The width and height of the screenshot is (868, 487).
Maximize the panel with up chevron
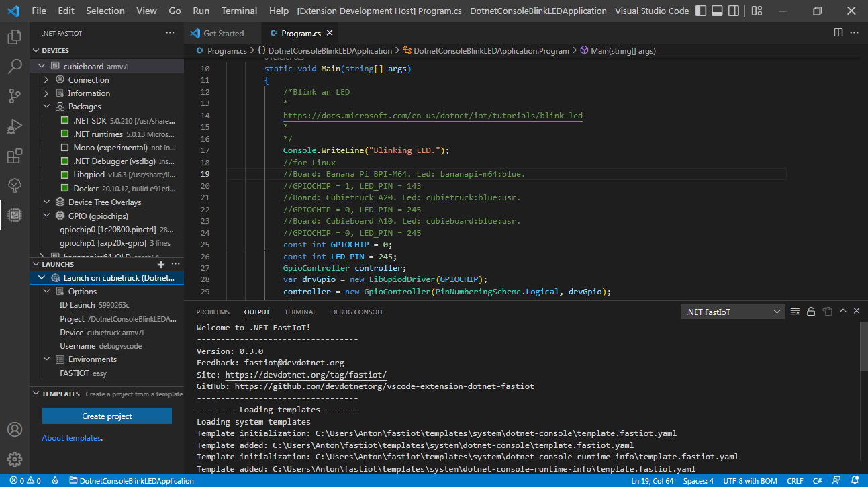(x=843, y=312)
